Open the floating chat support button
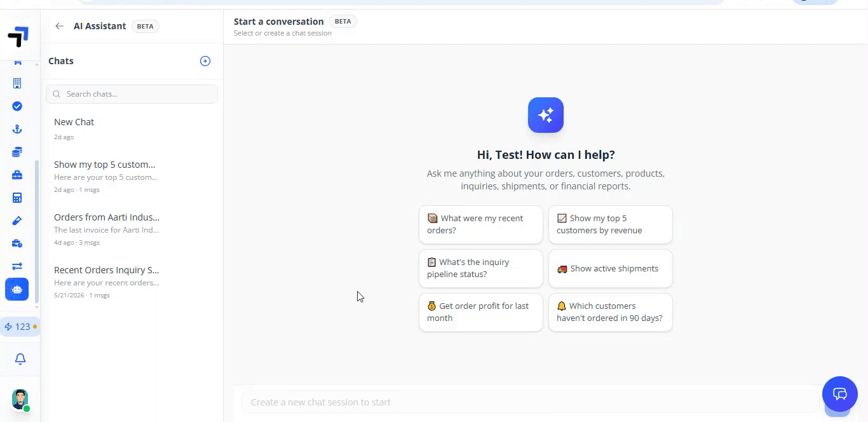This screenshot has width=868, height=422. (840, 394)
